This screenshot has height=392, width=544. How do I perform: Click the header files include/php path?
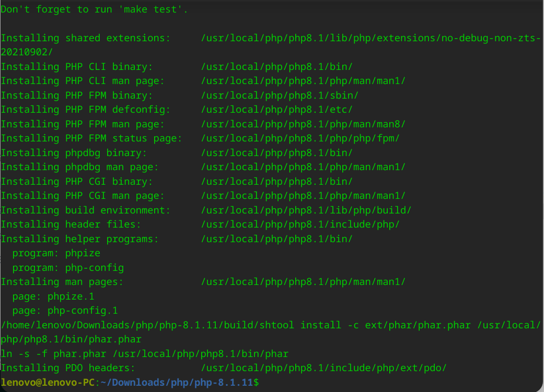(300, 224)
